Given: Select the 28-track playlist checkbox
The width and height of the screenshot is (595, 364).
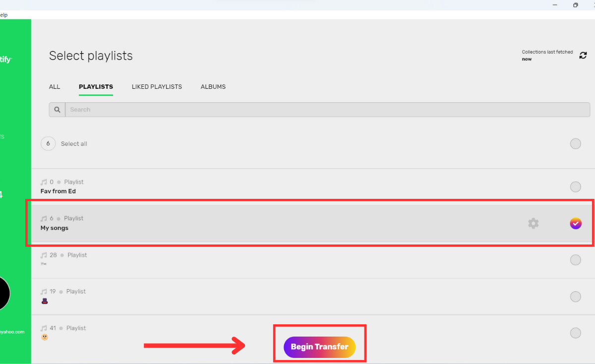Looking at the screenshot, I should coord(575,260).
